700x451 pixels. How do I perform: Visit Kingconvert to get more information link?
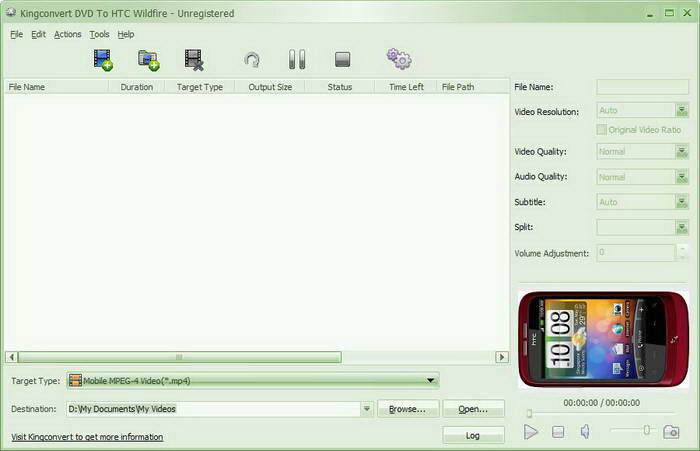click(87, 437)
